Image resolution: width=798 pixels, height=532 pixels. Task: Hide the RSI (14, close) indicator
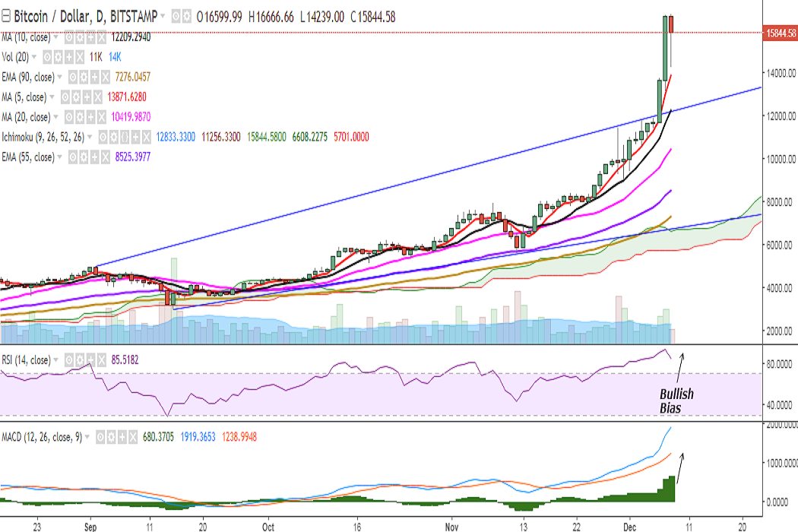pyautogui.click(x=68, y=360)
